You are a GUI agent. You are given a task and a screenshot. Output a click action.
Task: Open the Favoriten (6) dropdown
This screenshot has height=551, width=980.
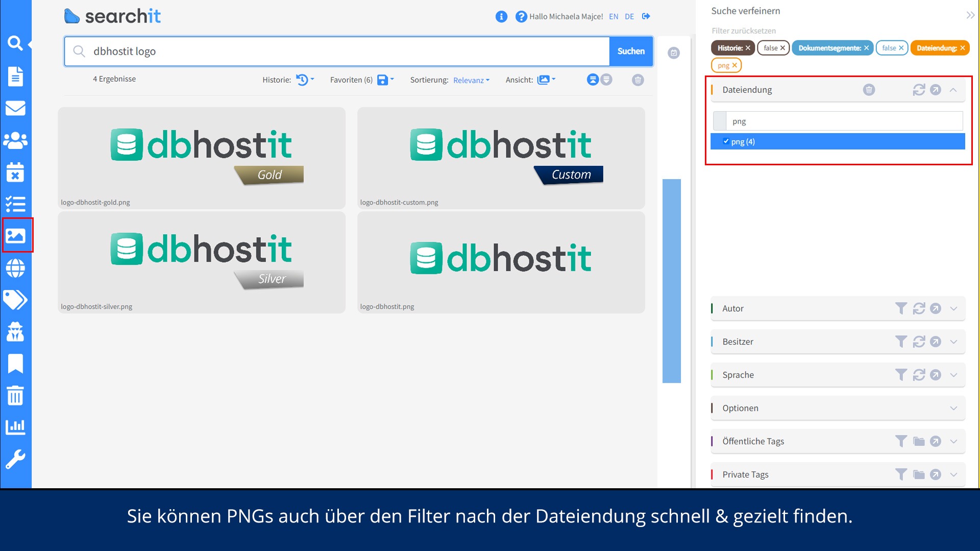pyautogui.click(x=385, y=80)
